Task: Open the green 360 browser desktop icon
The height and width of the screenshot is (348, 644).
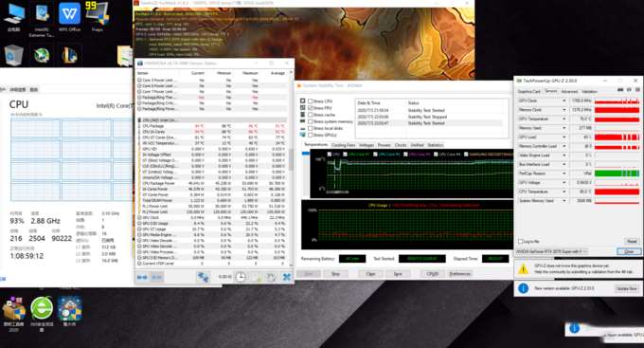Action: 42,308
